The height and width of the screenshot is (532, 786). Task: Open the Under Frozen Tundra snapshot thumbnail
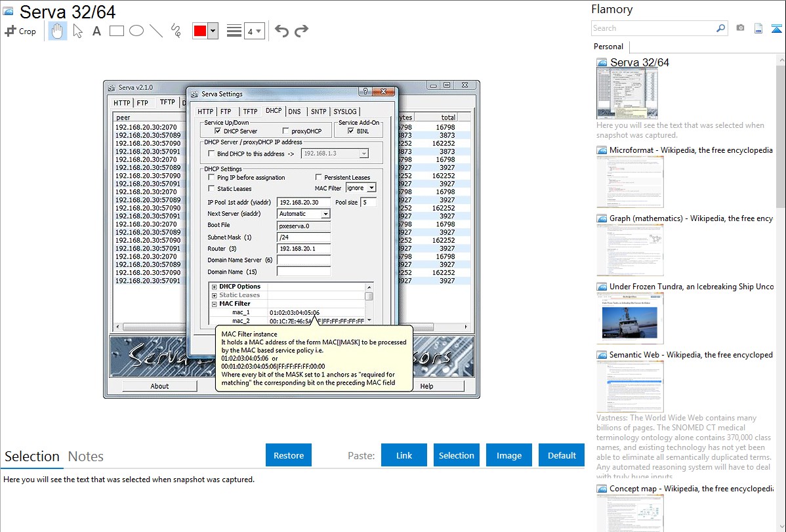coord(630,318)
